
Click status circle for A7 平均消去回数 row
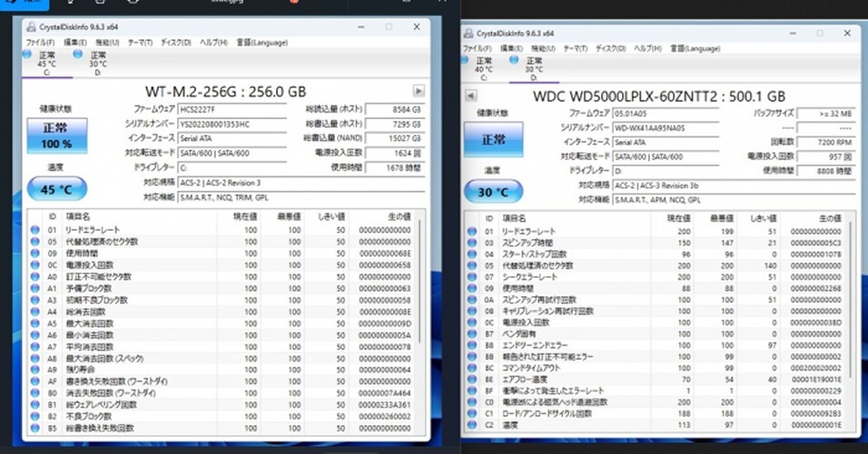(35, 347)
